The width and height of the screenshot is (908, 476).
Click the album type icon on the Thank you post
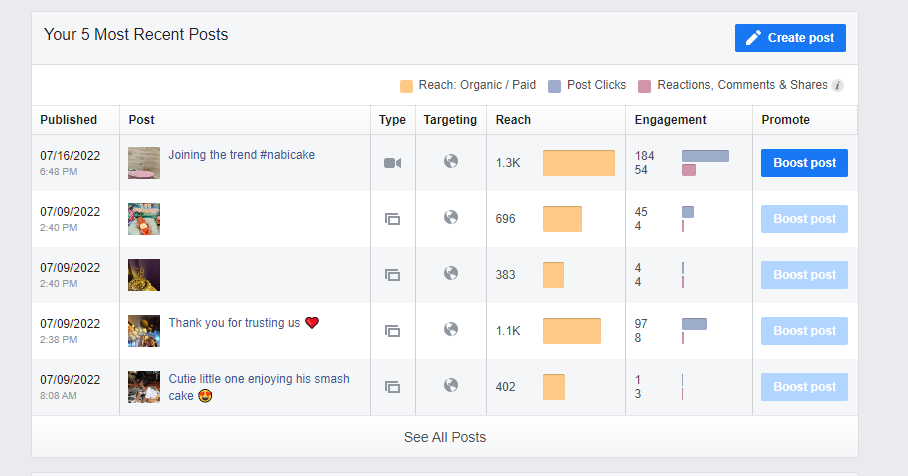click(393, 331)
